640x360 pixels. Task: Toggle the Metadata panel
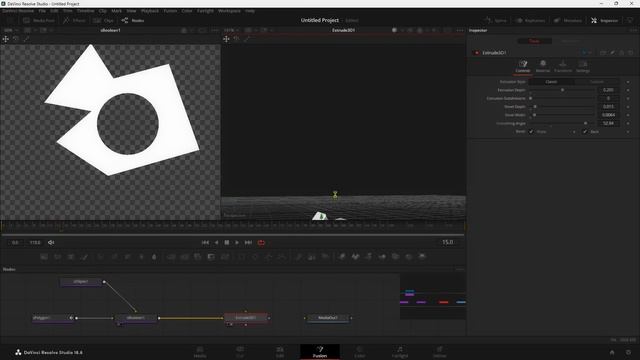pyautogui.click(x=568, y=20)
